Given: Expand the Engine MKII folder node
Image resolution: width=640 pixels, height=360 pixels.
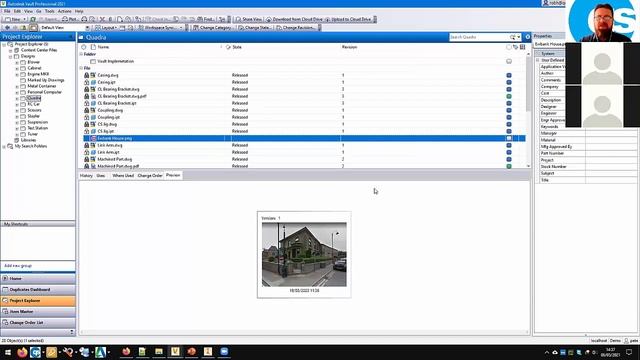Looking at the screenshot, I should [17, 74].
